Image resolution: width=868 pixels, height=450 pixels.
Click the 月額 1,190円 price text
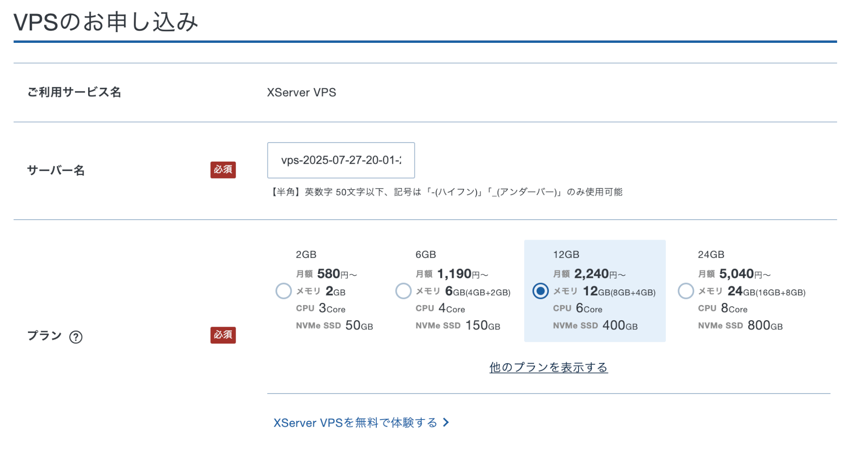(x=452, y=274)
